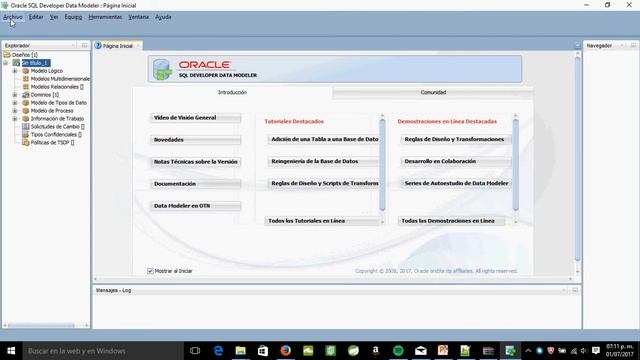Open File Explorer from taskbar

pos(240,351)
